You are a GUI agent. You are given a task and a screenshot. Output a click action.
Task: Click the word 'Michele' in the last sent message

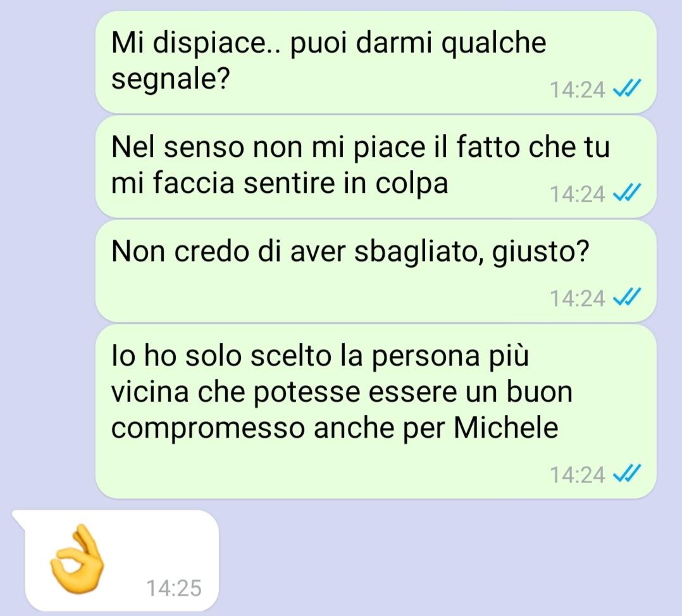[x=506, y=428]
